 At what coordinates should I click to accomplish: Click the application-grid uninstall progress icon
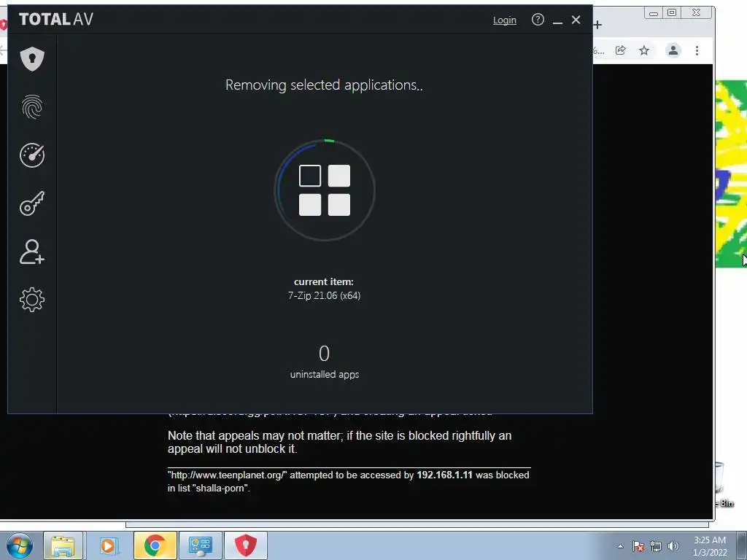point(325,190)
